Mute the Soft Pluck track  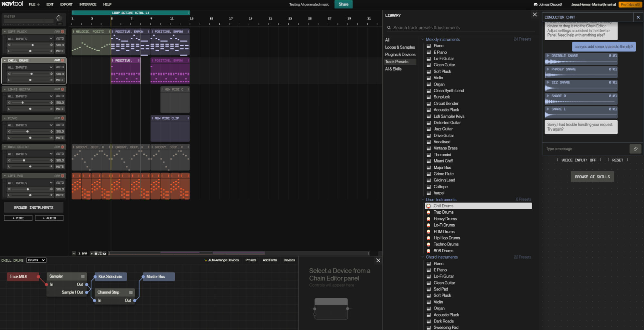coord(60,51)
